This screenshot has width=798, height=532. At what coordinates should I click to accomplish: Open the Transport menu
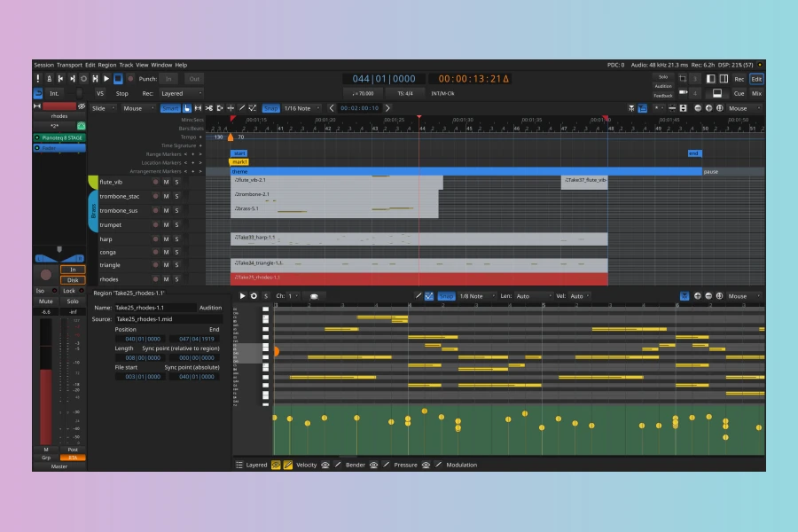[69, 65]
